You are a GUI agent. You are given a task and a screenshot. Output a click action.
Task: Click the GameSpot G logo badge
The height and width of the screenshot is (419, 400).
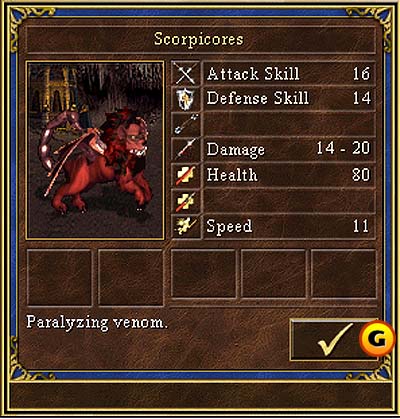coord(377,339)
